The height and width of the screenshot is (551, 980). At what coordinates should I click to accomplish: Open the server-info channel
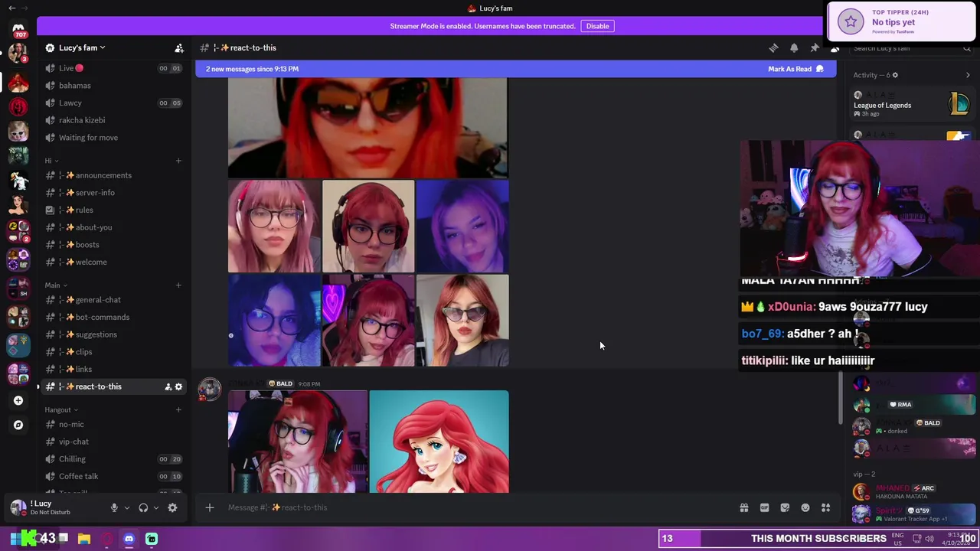coord(113,193)
